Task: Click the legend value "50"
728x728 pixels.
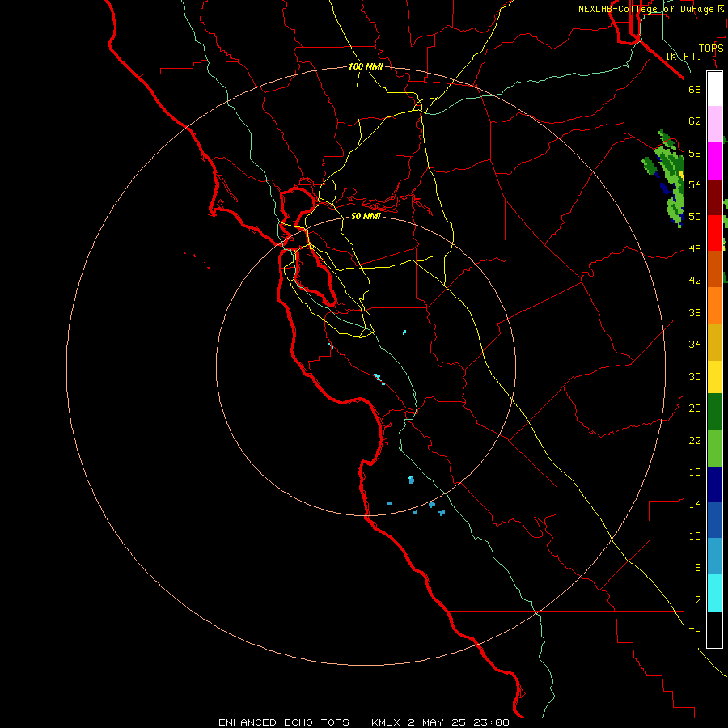Action: click(695, 217)
